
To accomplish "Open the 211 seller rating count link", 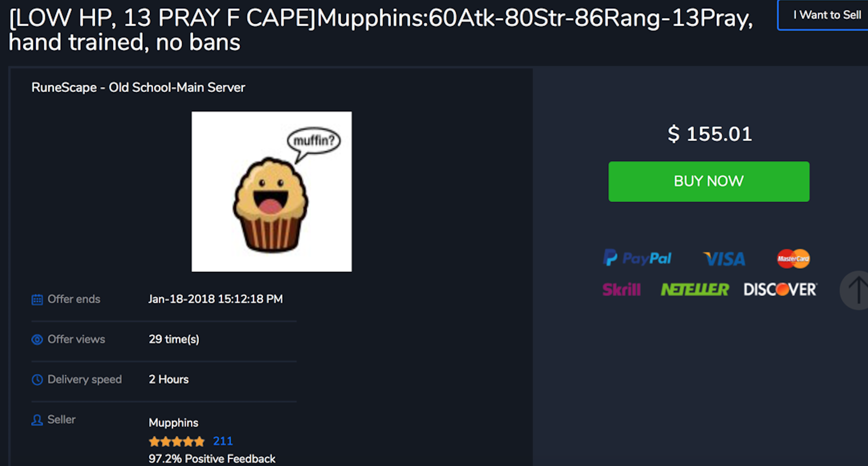I will click(x=223, y=441).
